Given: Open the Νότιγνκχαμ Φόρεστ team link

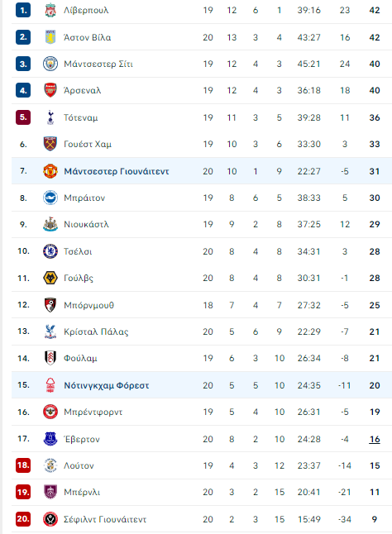Looking at the screenshot, I should (107, 385).
